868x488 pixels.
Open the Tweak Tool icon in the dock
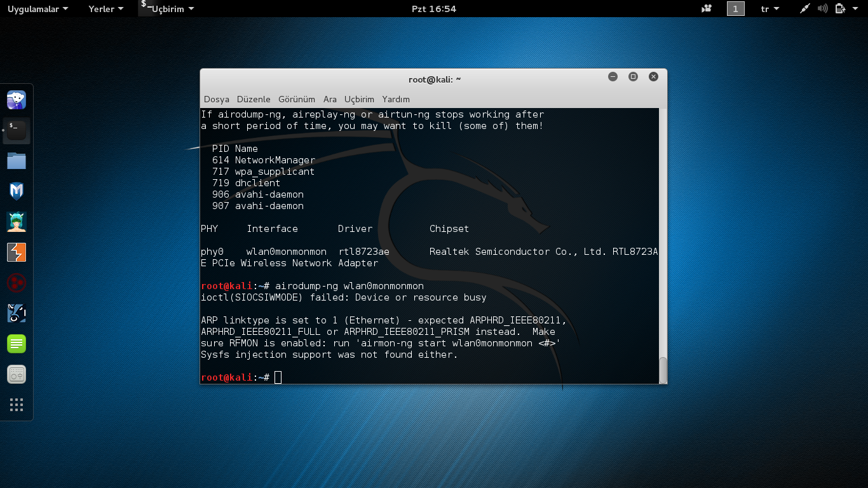click(17, 374)
